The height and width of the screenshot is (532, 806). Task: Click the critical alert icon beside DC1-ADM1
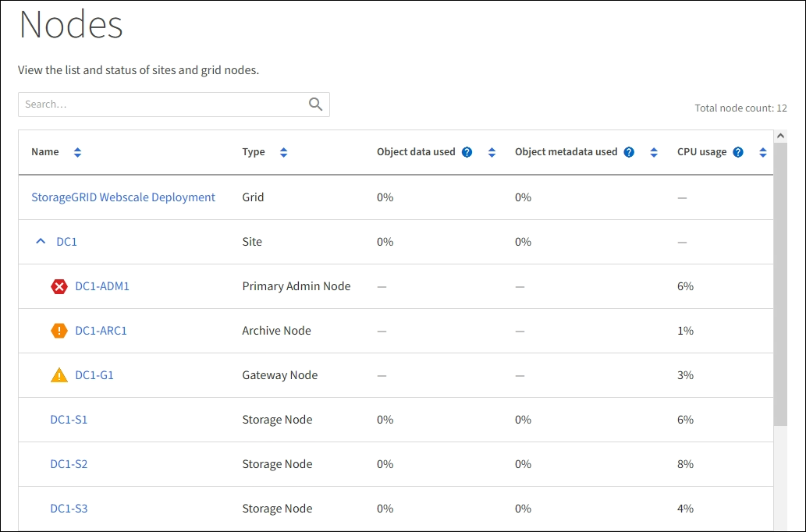point(59,286)
